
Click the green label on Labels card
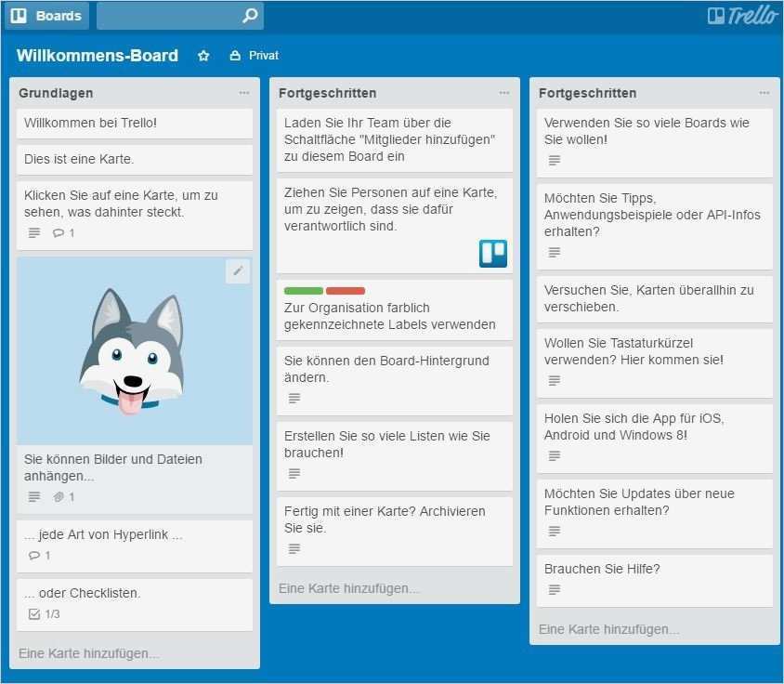tap(304, 291)
